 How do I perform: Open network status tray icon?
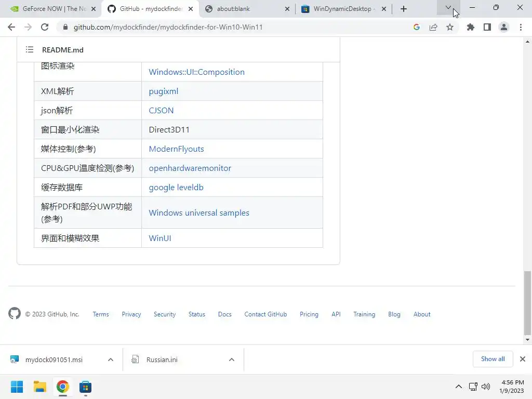pos(473,387)
